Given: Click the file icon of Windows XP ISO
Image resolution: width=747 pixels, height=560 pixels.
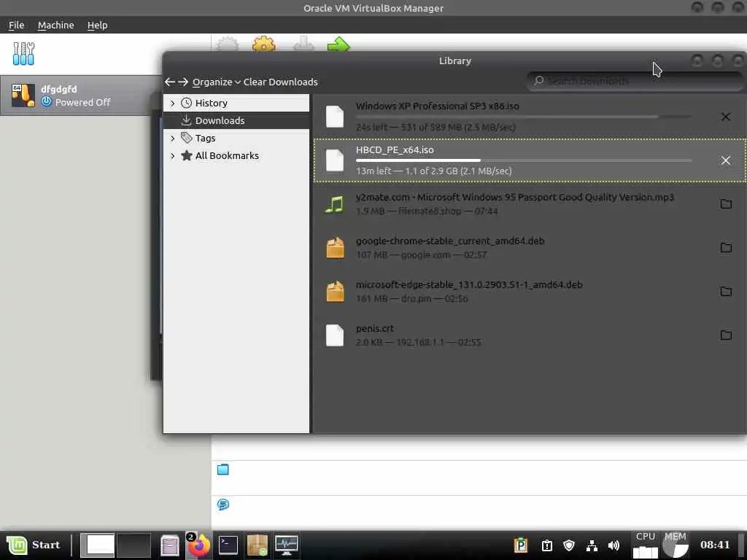Looking at the screenshot, I should point(334,117).
